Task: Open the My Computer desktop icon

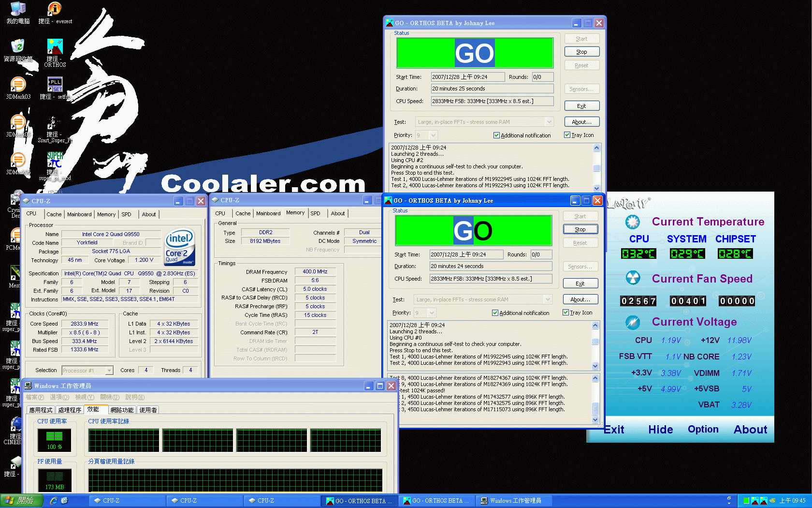Action: click(18, 9)
